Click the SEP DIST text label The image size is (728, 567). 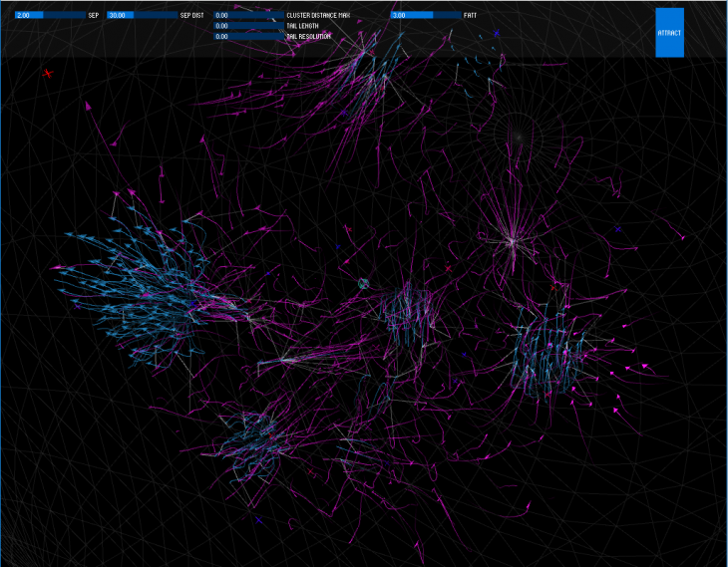pyautogui.click(x=191, y=16)
